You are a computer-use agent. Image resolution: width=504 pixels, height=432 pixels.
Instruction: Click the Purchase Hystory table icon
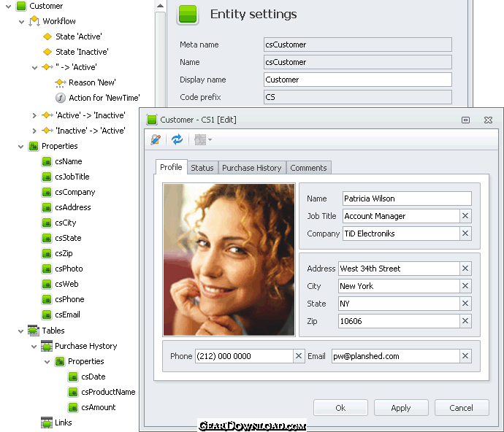(x=47, y=346)
